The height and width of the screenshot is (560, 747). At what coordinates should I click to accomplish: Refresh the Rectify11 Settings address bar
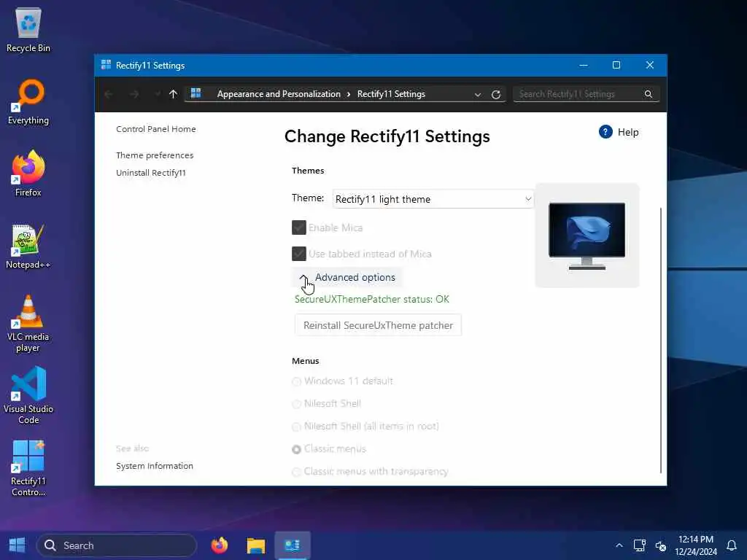(x=496, y=94)
